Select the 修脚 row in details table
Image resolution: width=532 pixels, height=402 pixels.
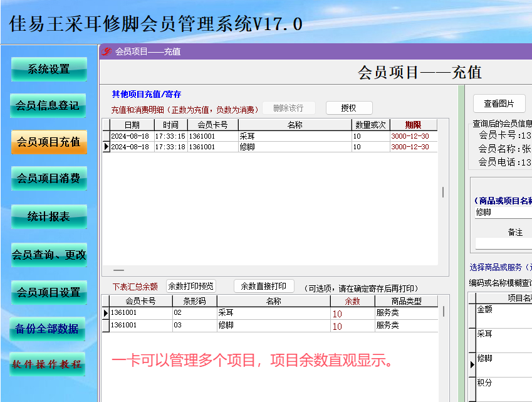[x=270, y=147]
